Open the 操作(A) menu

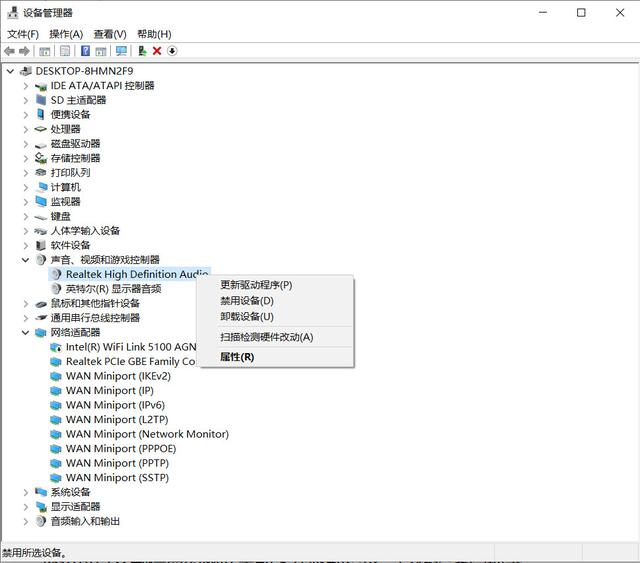[x=66, y=34]
